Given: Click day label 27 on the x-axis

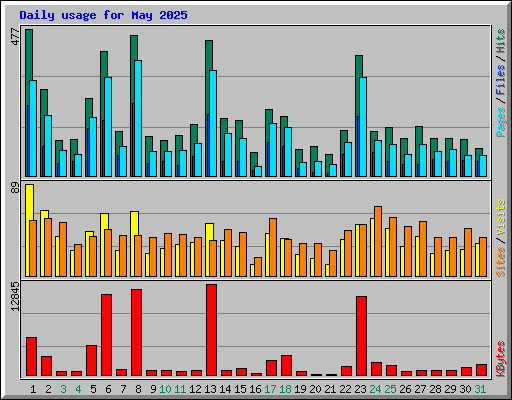Looking at the screenshot, I should click(420, 389).
